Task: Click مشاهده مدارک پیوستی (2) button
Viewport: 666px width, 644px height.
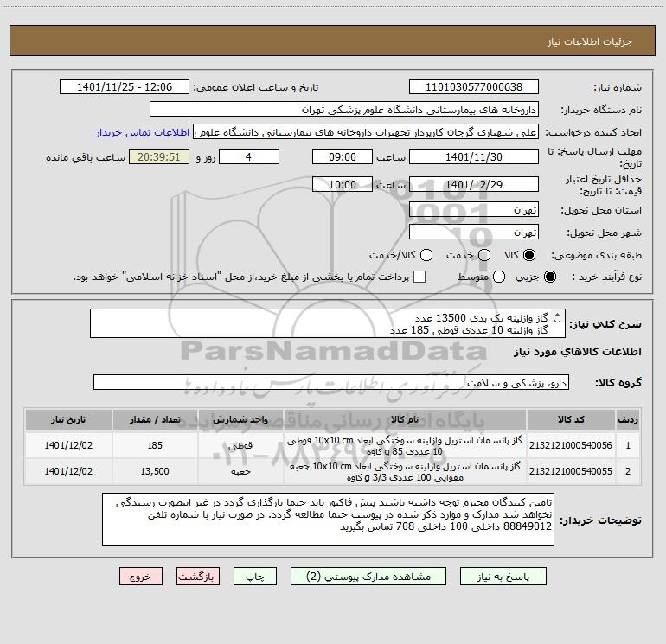Action: pyautogui.click(x=368, y=577)
